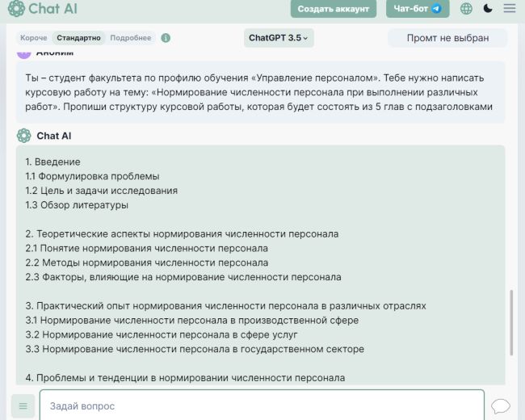525x420 pixels.
Task: Open the Чат-бот Telegram link
Action: click(x=417, y=9)
